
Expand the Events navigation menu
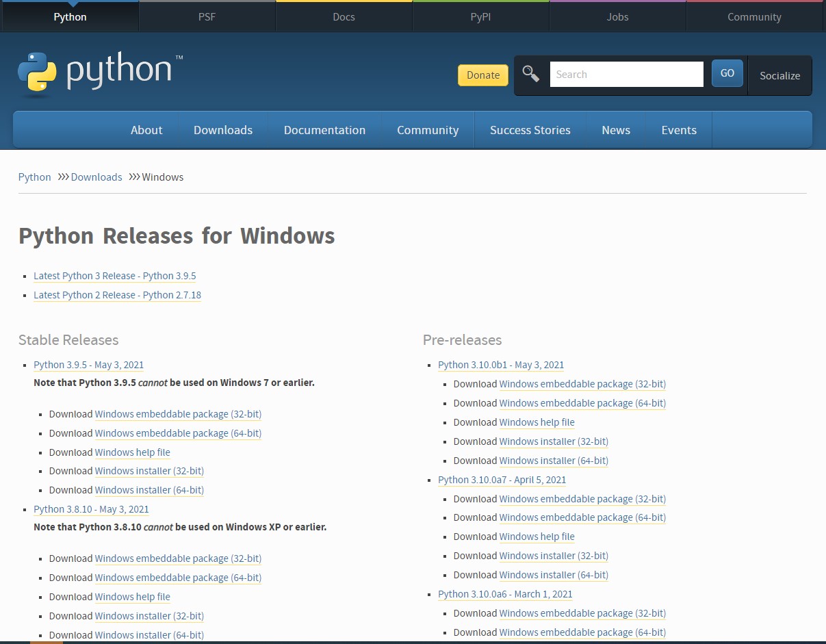[679, 130]
